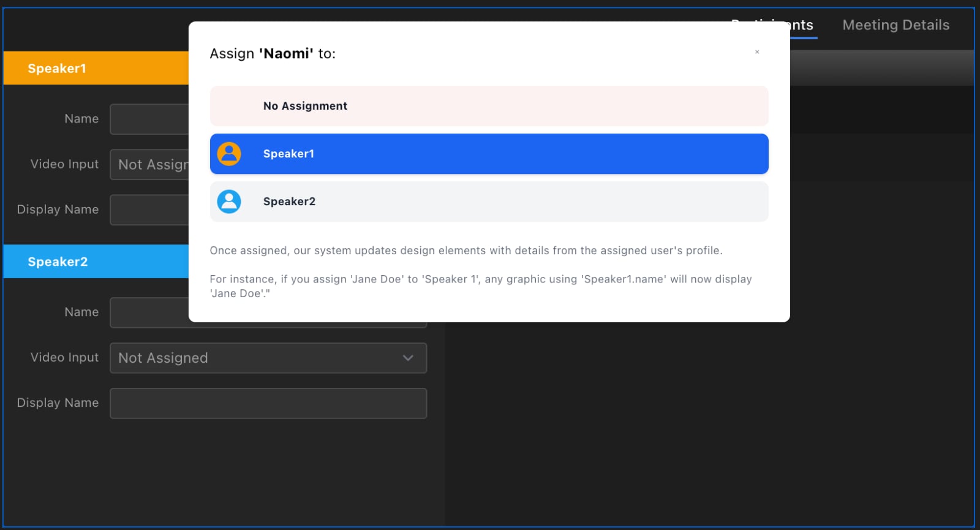This screenshot has width=980, height=530.
Task: Open the Participants tab behind the dialog
Action: coord(803,25)
